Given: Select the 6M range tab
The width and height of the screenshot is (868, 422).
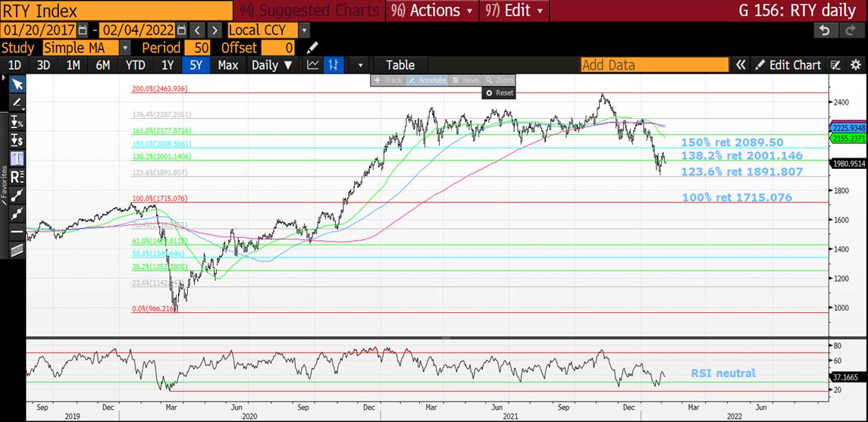Looking at the screenshot, I should [102, 65].
